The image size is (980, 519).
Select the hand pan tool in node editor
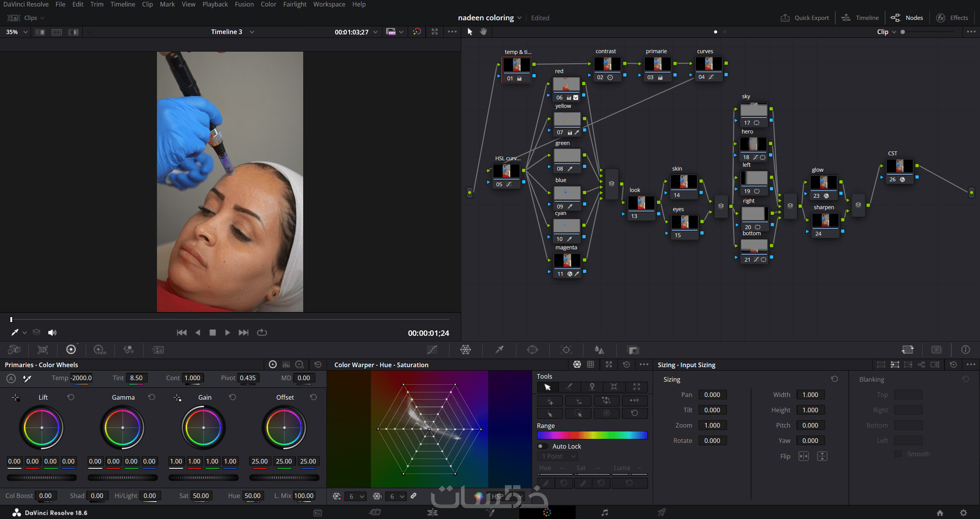(x=483, y=32)
